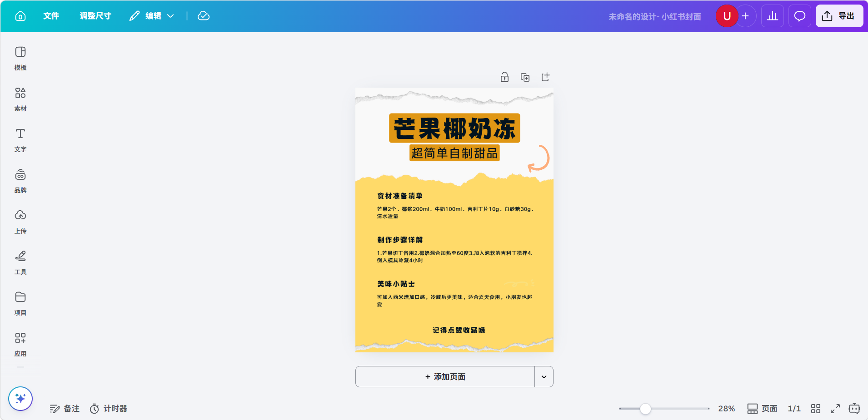Viewport: 868px width, 420px height.
Task: Expand the 添加页面 dropdown arrow
Action: (544, 377)
